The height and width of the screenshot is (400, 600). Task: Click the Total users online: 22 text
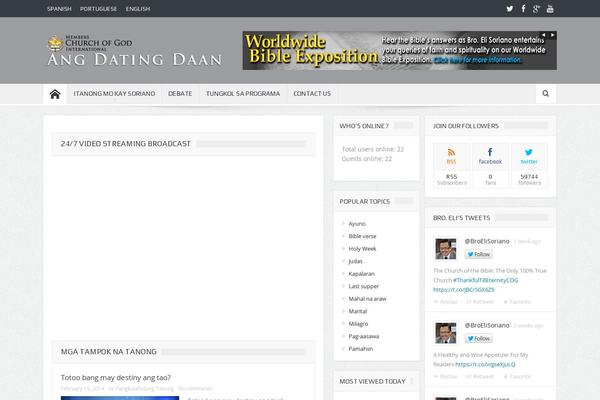click(x=373, y=149)
